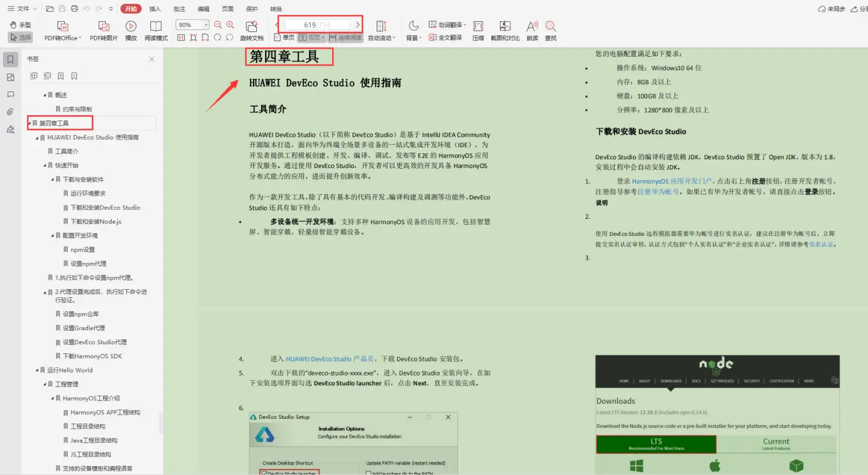
Task: Collapse the 概述 bookmark node
Action: click(x=45, y=95)
